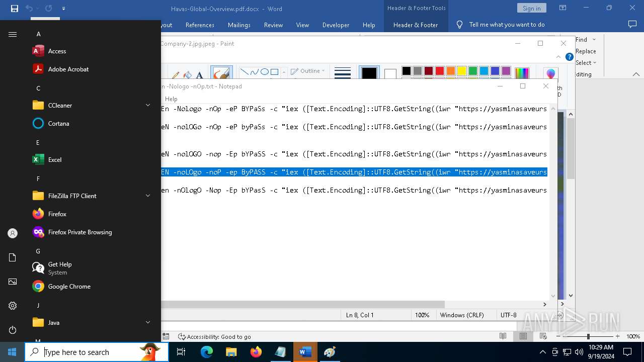Select the Header & Footer tab
The height and width of the screenshot is (362, 644).
pos(415,25)
